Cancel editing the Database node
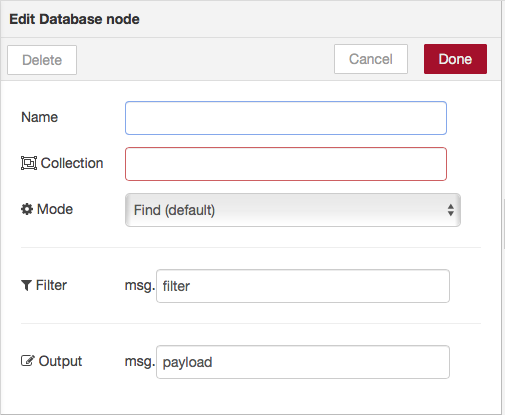Viewport: 505px width, 415px height. pos(371,59)
